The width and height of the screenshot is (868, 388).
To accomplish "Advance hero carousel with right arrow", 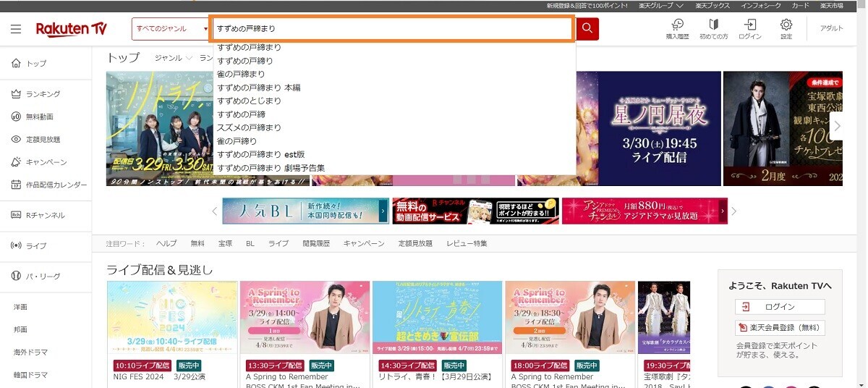I will 837,126.
